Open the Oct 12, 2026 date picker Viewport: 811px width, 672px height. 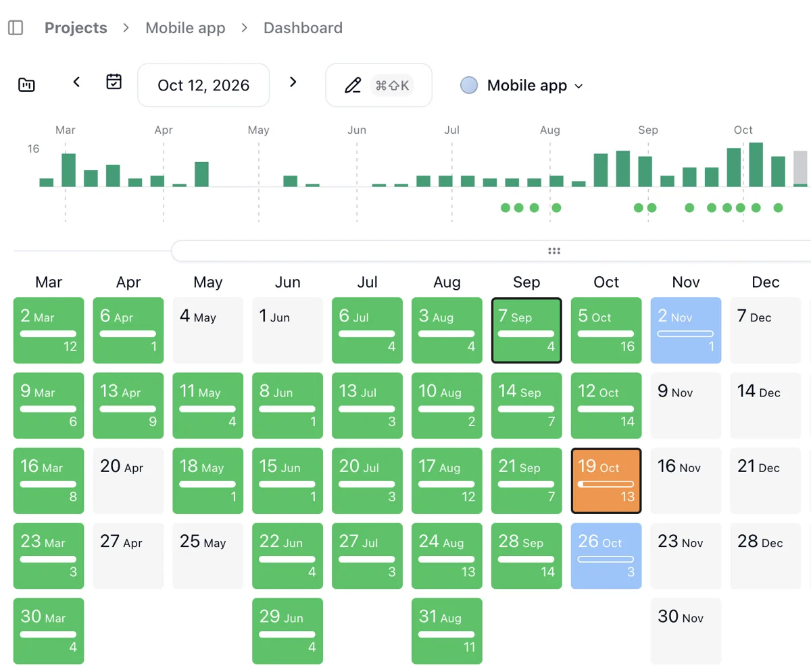[203, 85]
